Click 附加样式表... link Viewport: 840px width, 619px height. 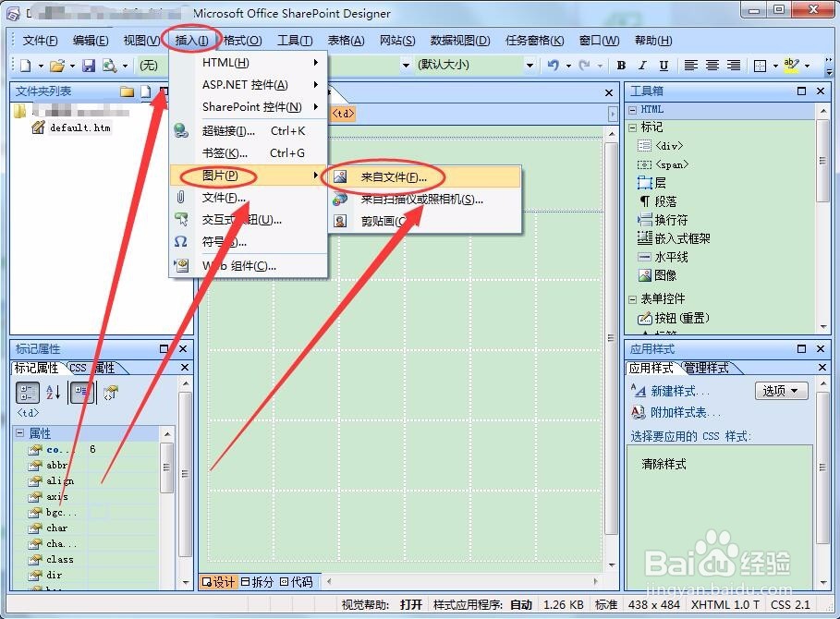tap(685, 412)
